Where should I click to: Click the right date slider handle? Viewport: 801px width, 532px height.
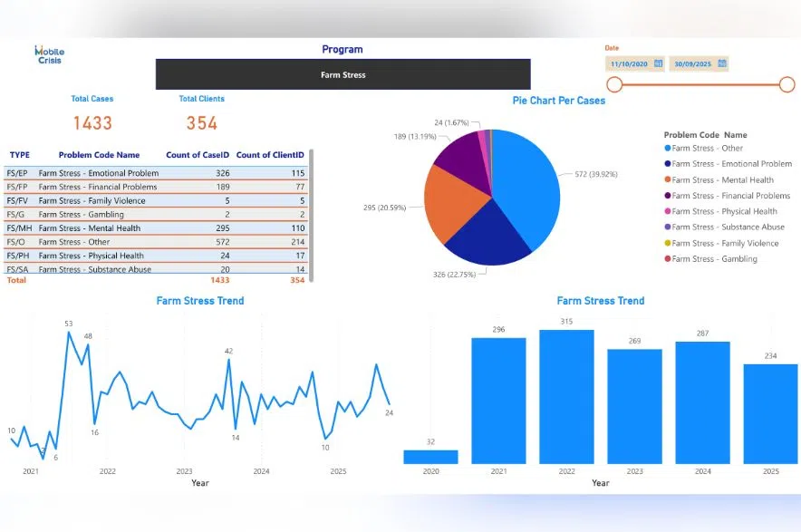787,85
